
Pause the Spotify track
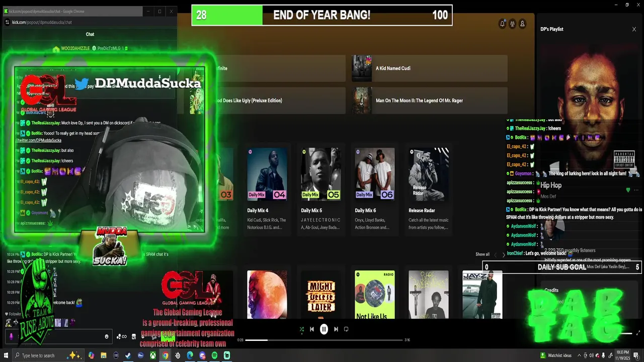324,329
